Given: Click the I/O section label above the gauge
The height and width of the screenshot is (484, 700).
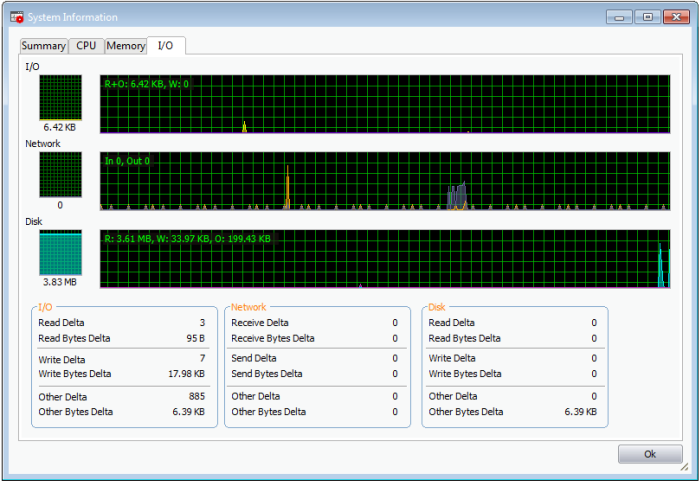Looking at the screenshot, I should [x=32, y=67].
